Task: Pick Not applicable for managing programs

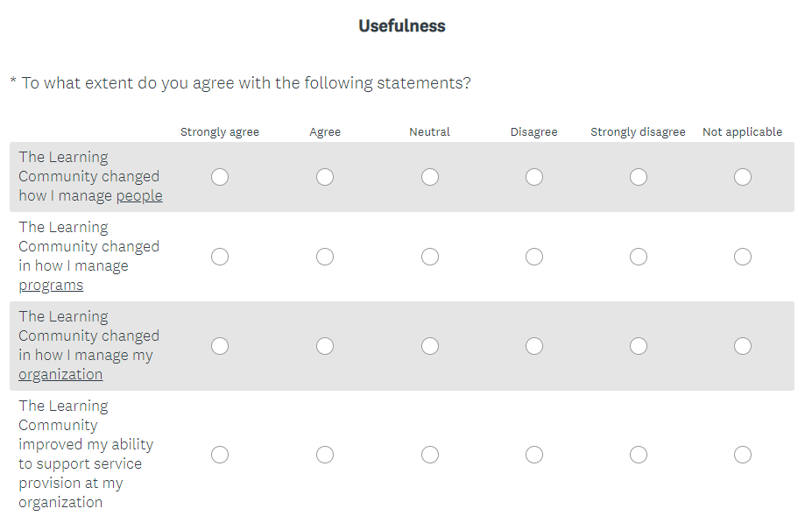Action: point(743,257)
